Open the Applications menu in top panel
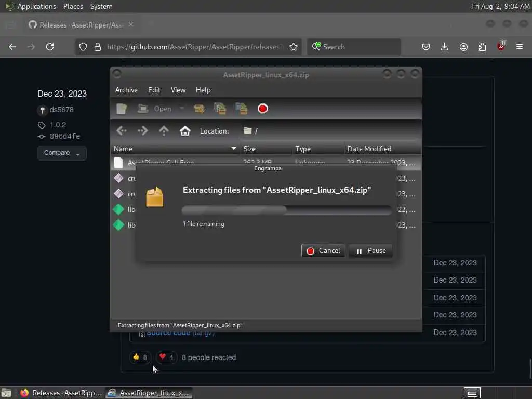Viewport: 532px width, 399px height. 37,6
